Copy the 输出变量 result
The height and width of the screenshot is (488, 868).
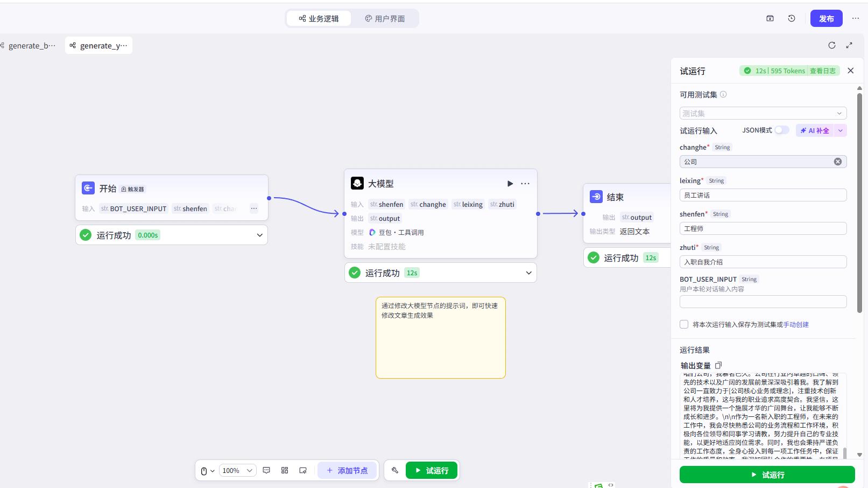(718, 365)
